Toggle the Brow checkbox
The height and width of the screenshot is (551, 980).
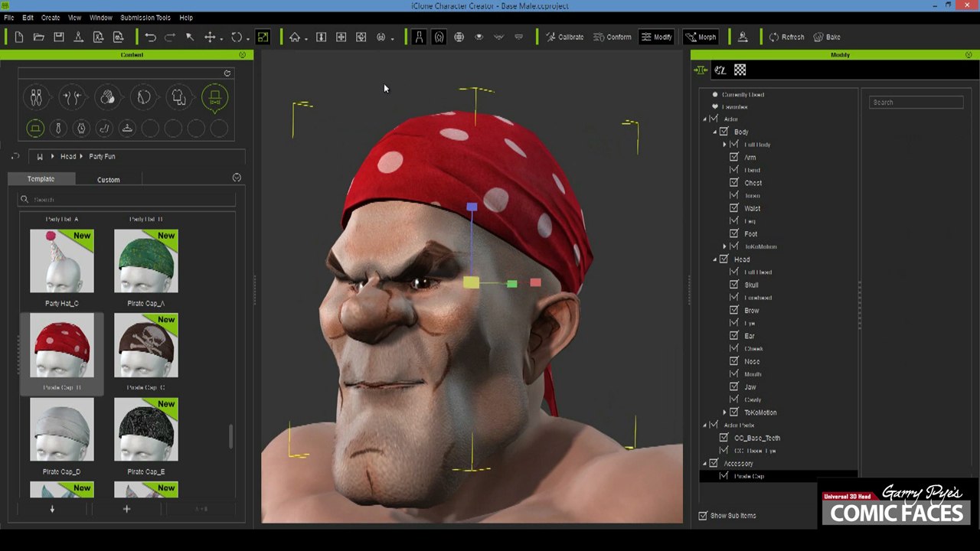tap(734, 310)
